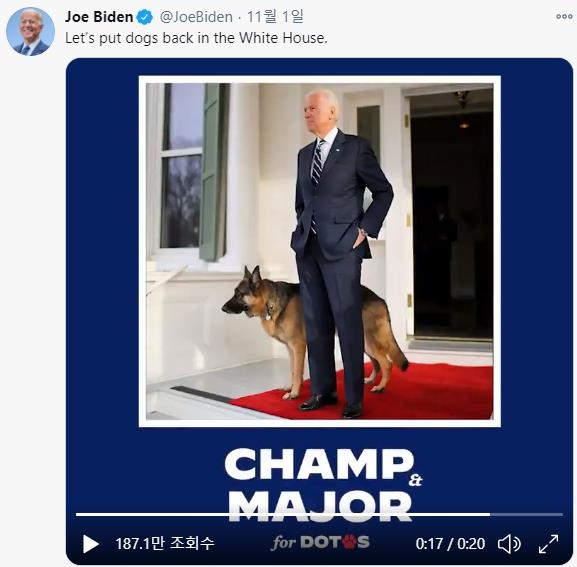577x567 pixels.
Task: Click the tweet text about dogs
Action: click(196, 38)
